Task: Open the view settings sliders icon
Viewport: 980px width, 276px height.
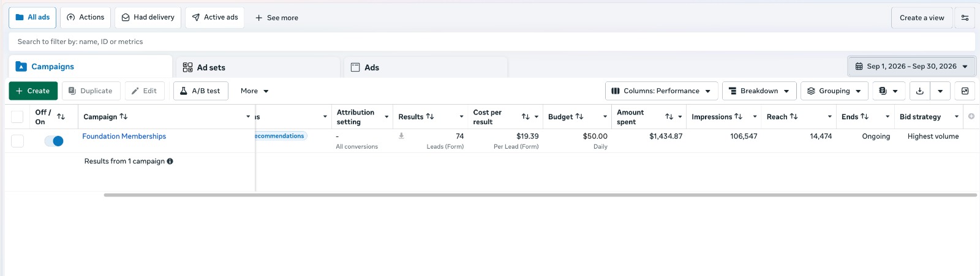Action: 965,18
